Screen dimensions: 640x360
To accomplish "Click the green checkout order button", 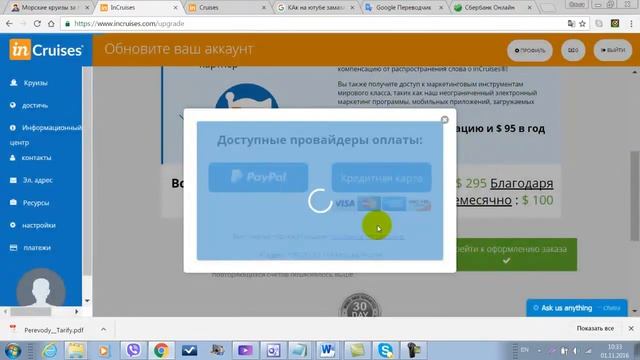I will point(516,254).
